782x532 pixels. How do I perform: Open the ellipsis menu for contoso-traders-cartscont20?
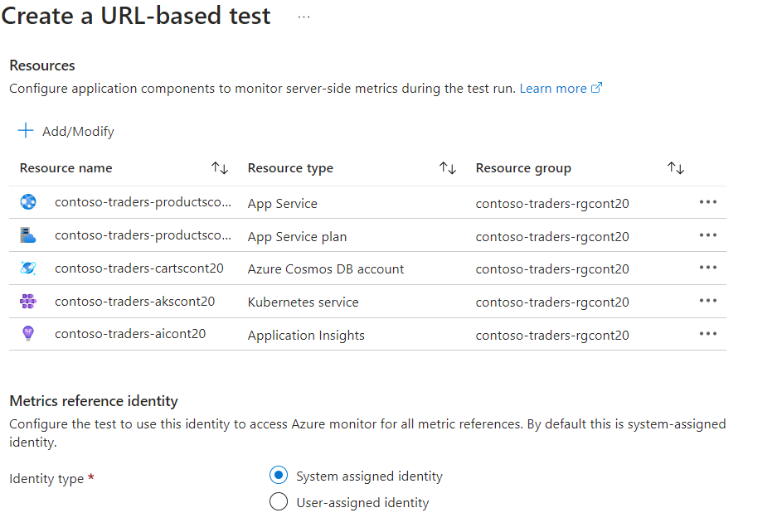(x=708, y=268)
